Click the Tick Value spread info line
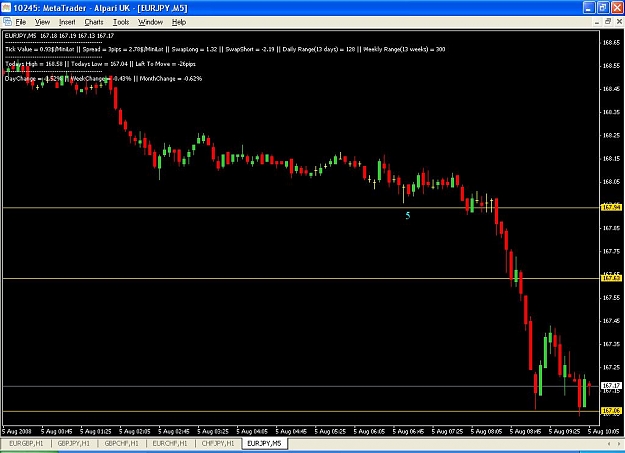Image resolution: width=625 pixels, height=453 pixels. click(x=225, y=49)
